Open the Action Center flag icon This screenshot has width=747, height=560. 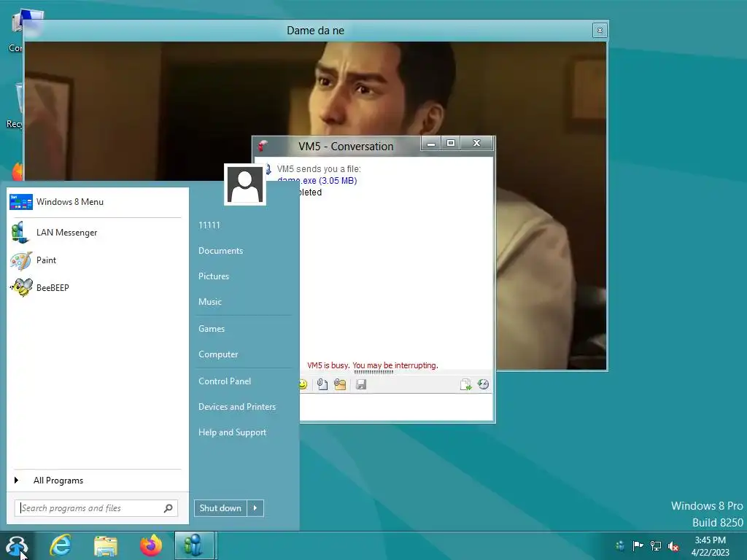(638, 545)
